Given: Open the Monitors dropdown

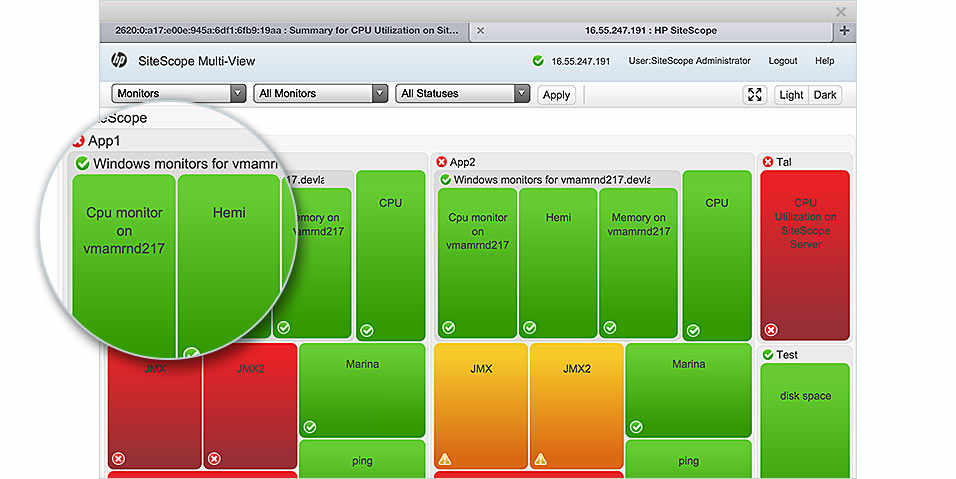Looking at the screenshot, I should pos(179,93).
